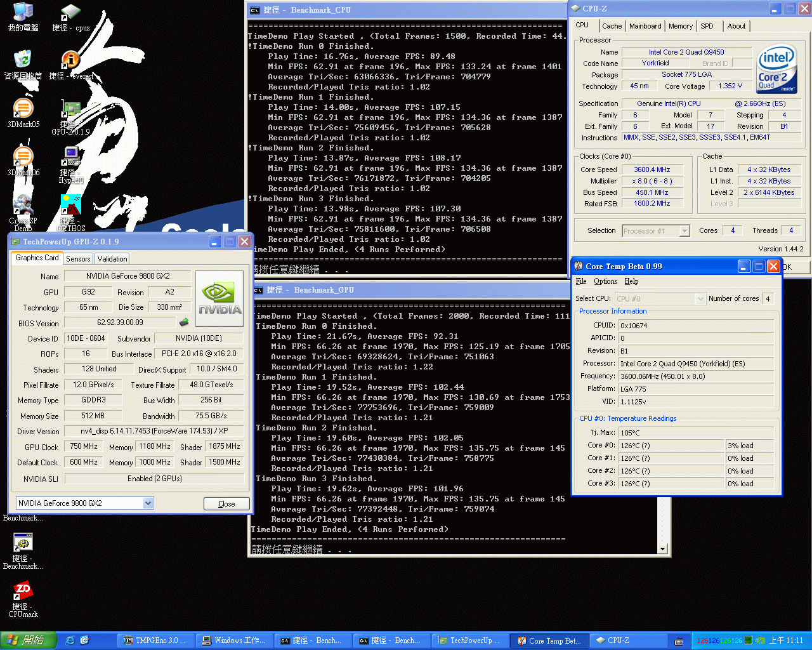Select the GPU-Z 0.1.9 desktop shortcut

70,117
